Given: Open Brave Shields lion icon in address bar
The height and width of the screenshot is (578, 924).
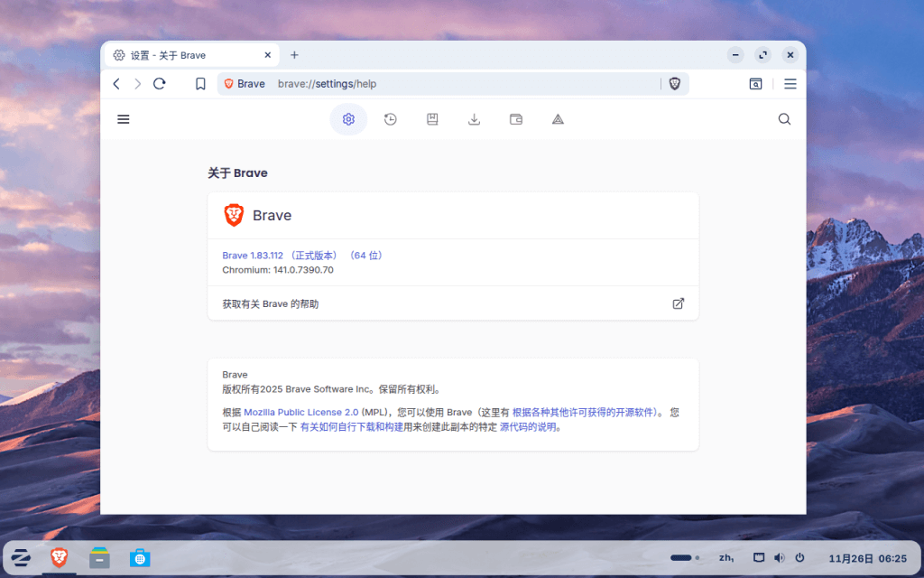Looking at the screenshot, I should (x=675, y=84).
